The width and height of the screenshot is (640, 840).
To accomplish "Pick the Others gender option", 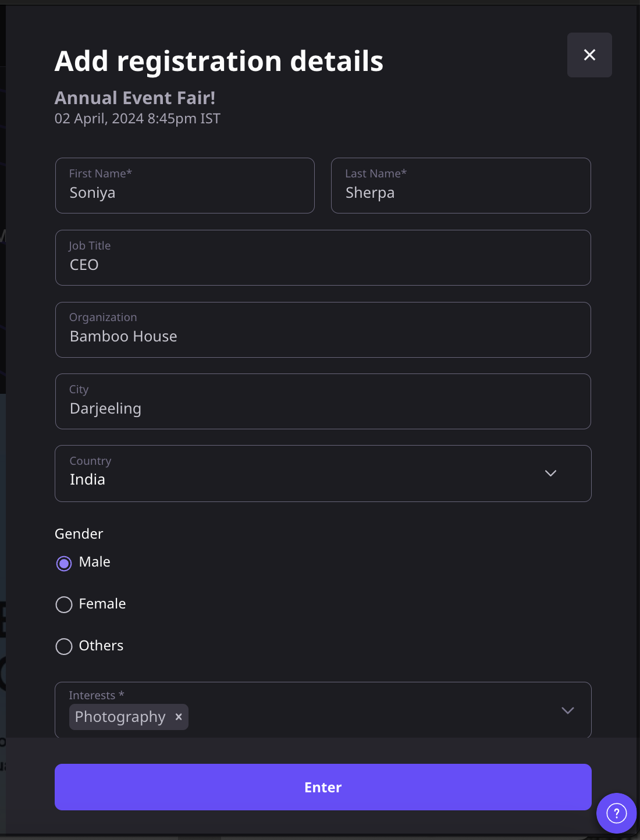I will 64,646.
